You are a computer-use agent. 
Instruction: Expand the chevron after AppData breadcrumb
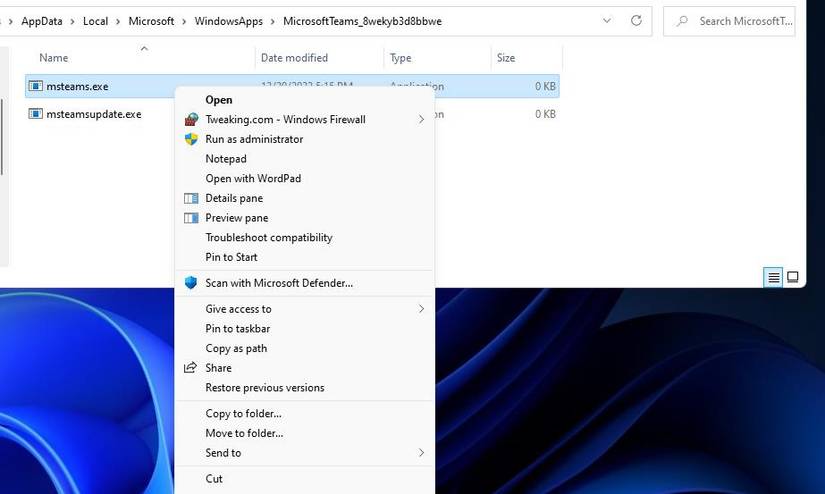point(72,22)
